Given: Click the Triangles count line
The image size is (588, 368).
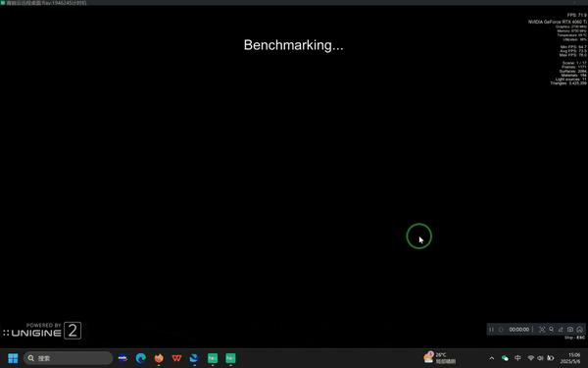Looking at the screenshot, I should 568,83.
